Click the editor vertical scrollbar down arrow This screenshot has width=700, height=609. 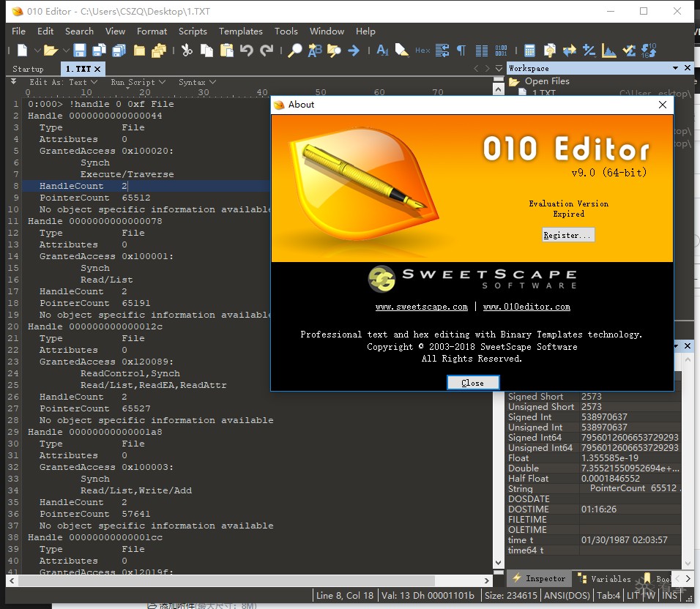point(499,563)
